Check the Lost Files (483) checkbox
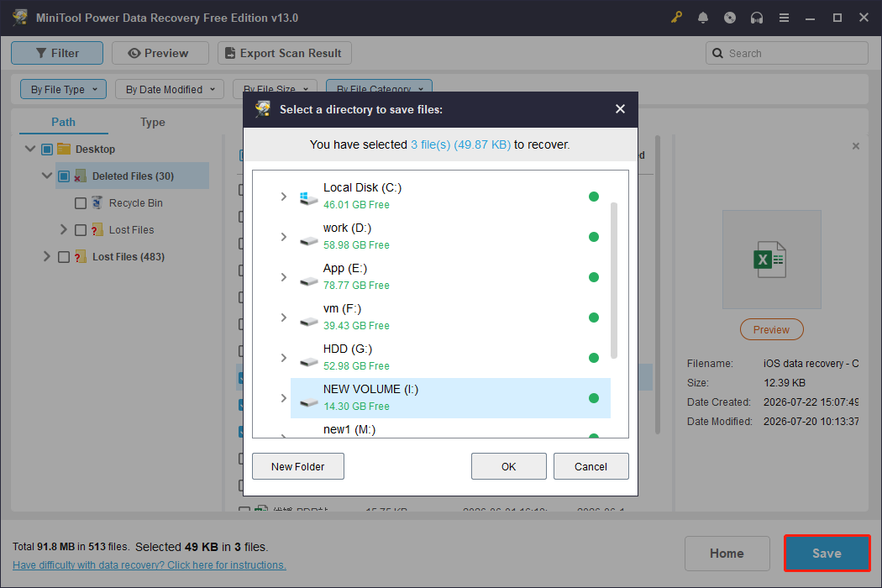The width and height of the screenshot is (882, 588). point(64,257)
